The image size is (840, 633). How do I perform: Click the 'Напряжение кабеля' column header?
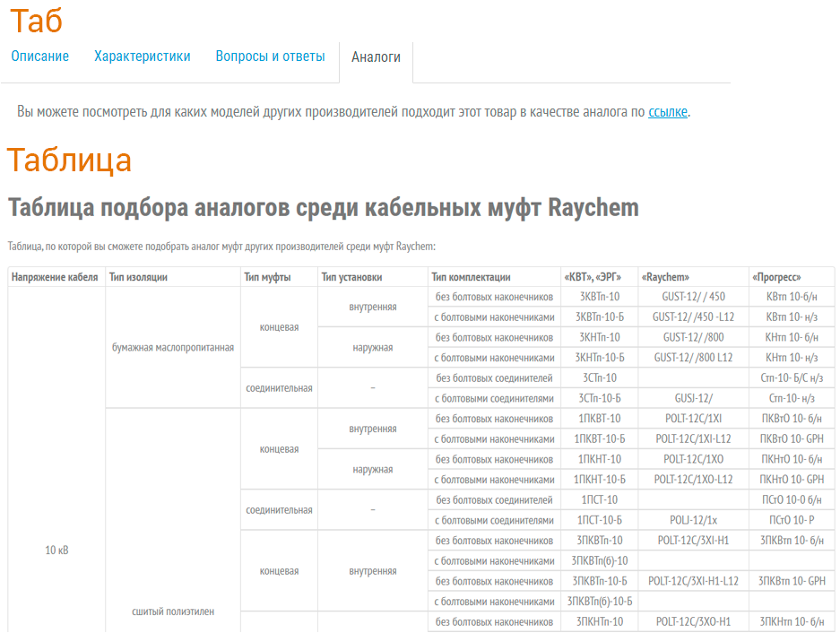click(55, 277)
